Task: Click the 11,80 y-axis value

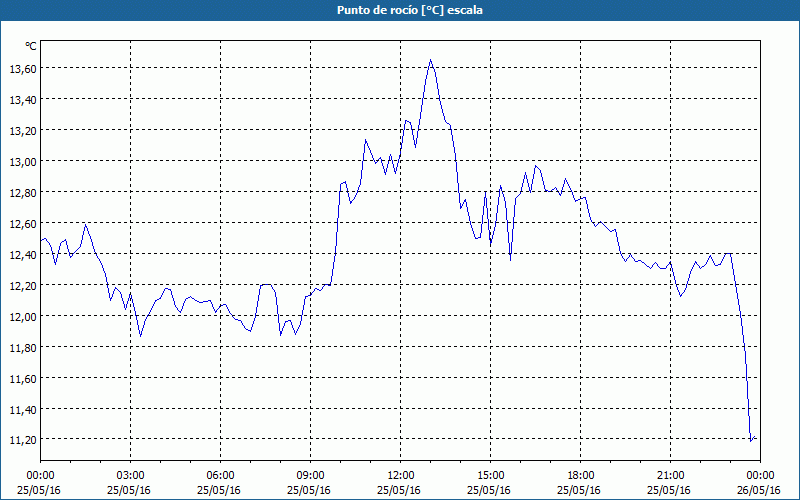Action: coord(22,347)
